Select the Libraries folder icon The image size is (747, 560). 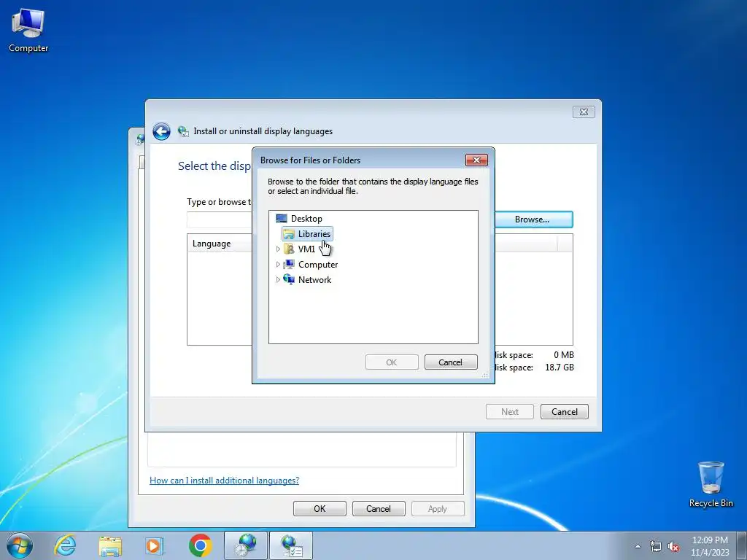click(289, 234)
